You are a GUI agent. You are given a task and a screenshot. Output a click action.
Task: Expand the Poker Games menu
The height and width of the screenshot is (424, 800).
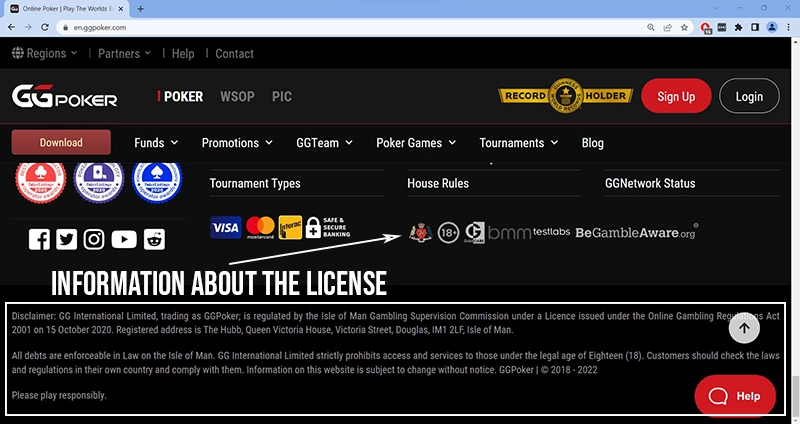click(x=416, y=143)
